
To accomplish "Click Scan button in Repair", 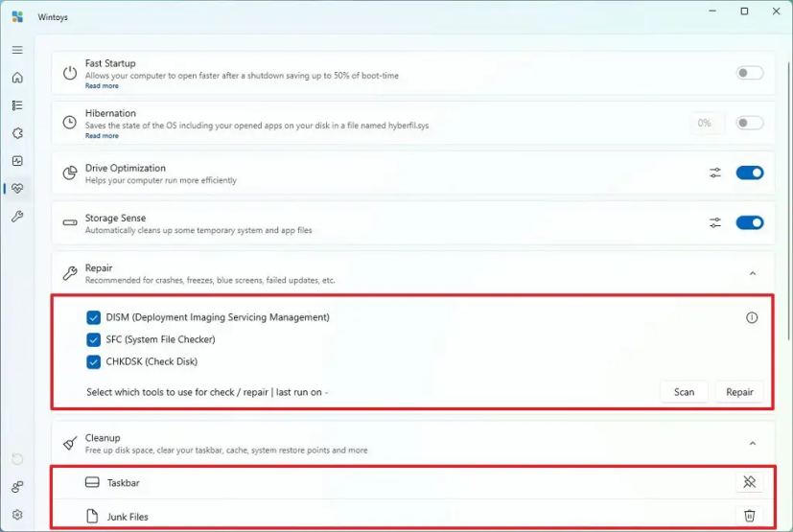I will click(684, 392).
